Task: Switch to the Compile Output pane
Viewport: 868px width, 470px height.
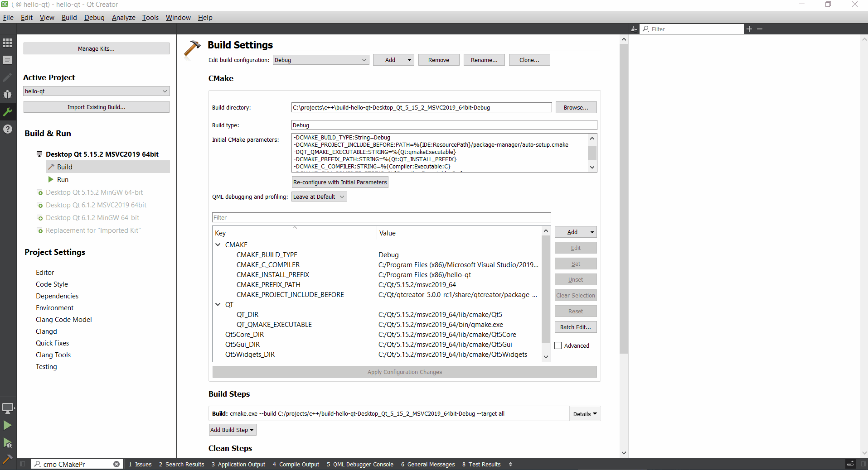Action: click(296, 464)
